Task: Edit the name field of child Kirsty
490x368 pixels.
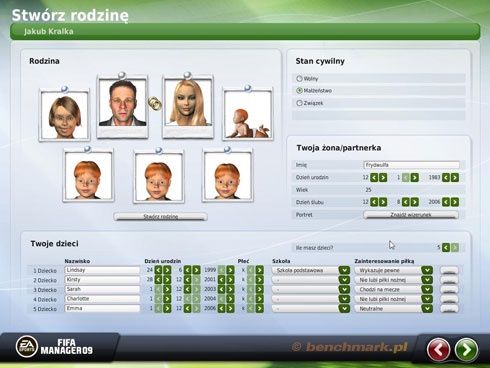Action: (x=102, y=280)
